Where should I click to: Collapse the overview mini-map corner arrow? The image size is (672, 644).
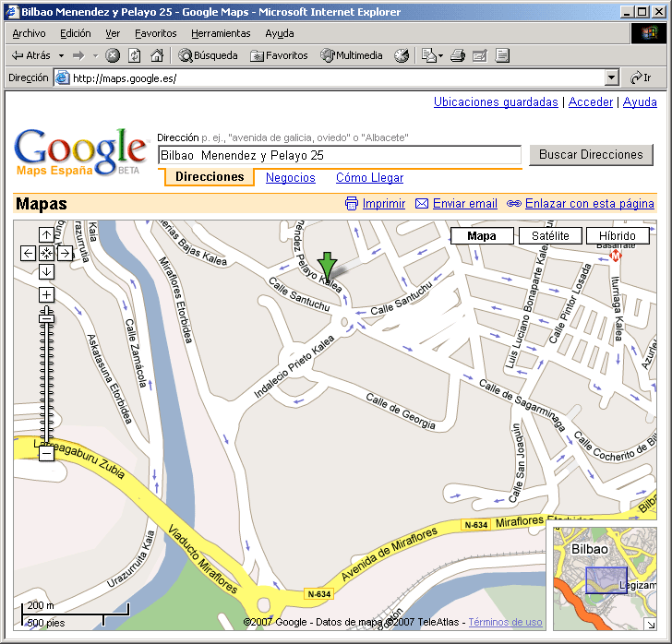[x=650, y=625]
